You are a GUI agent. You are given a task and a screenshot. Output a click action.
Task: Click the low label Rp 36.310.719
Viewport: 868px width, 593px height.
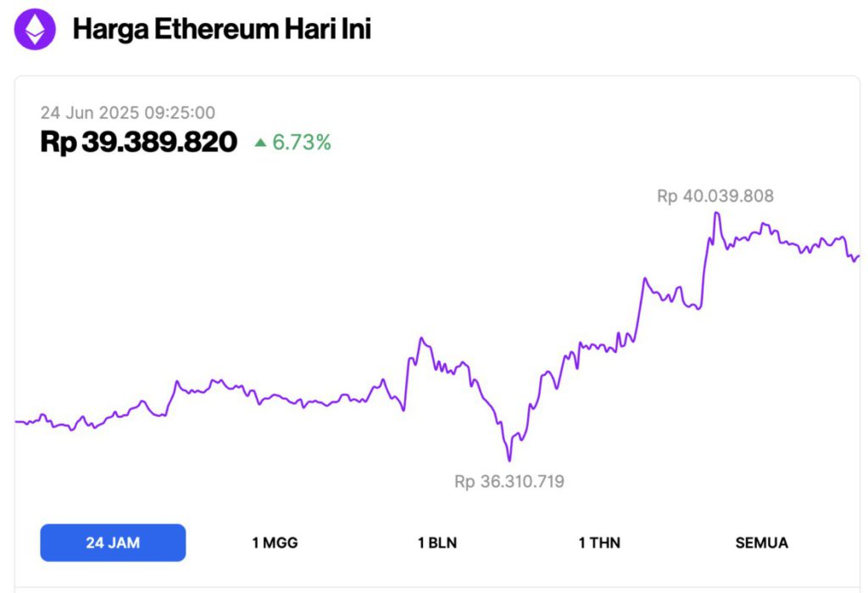(509, 482)
